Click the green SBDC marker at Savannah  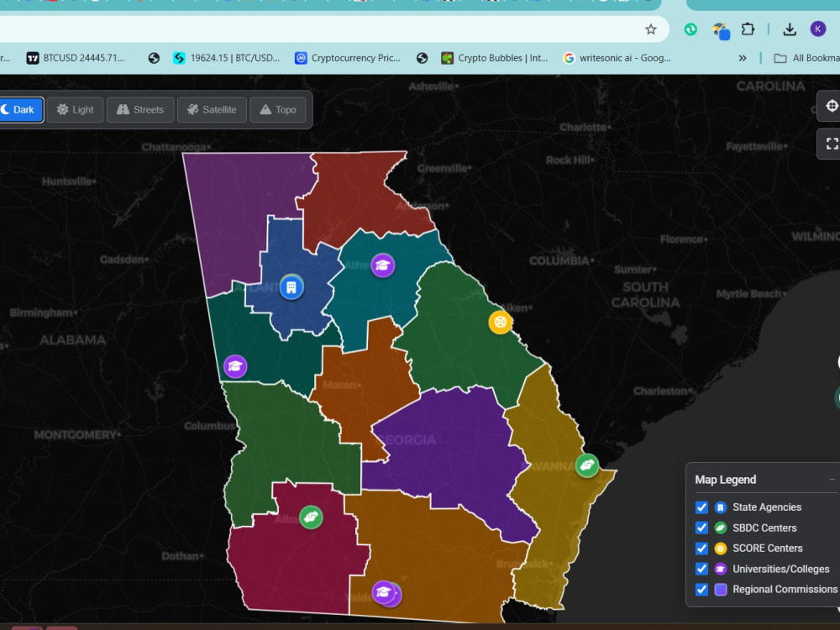(x=587, y=465)
